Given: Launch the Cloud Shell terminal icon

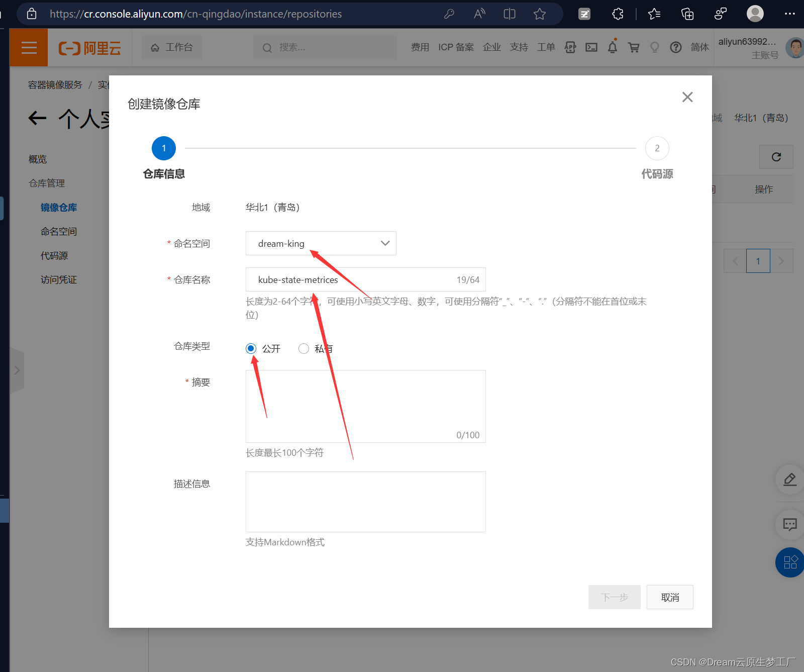Looking at the screenshot, I should [x=591, y=47].
